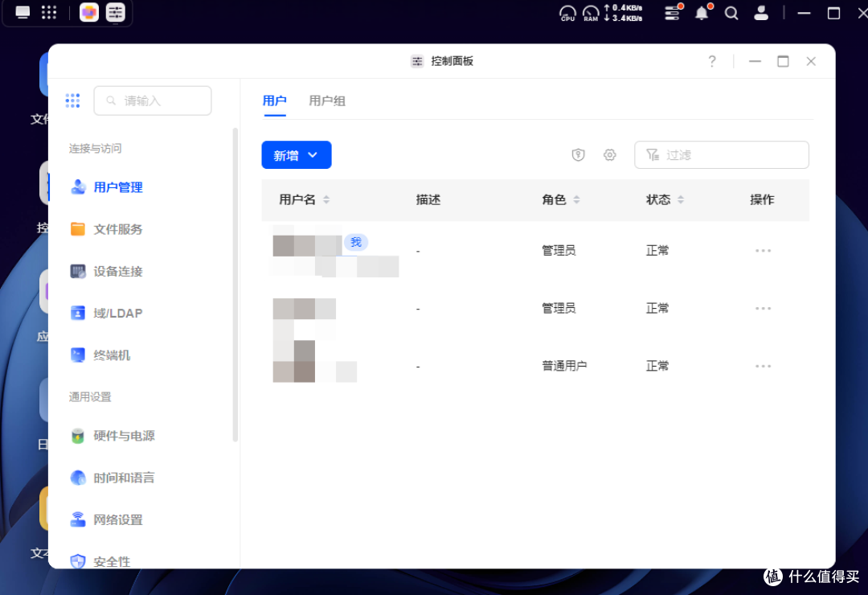Click the 硬件与电源 battery icon
868x595 pixels.
[78, 436]
